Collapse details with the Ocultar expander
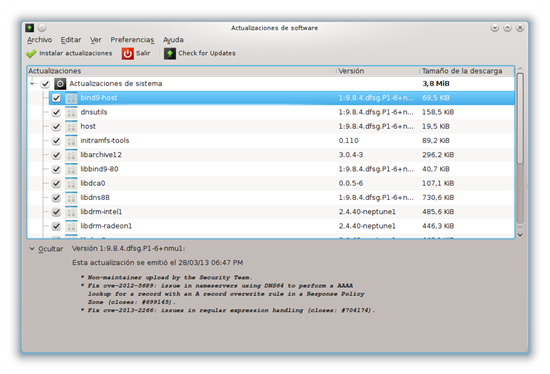This screenshot has width=550, height=374. point(47,249)
